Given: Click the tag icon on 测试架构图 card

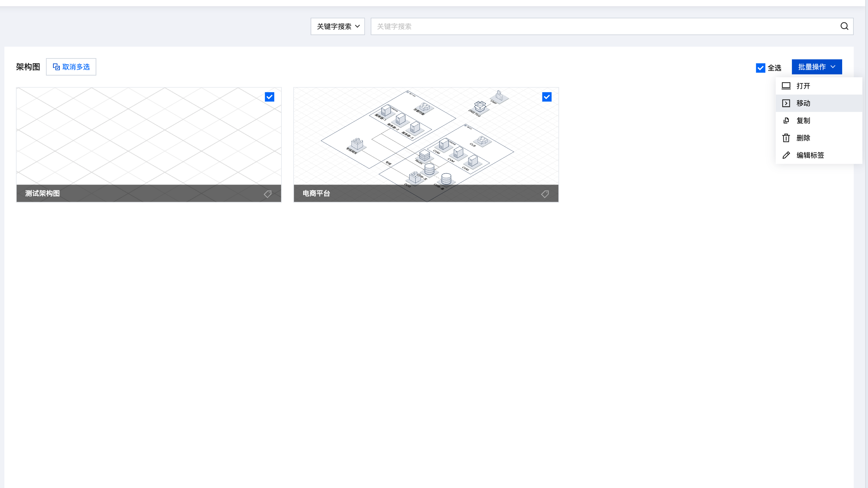Looking at the screenshot, I should (x=267, y=194).
